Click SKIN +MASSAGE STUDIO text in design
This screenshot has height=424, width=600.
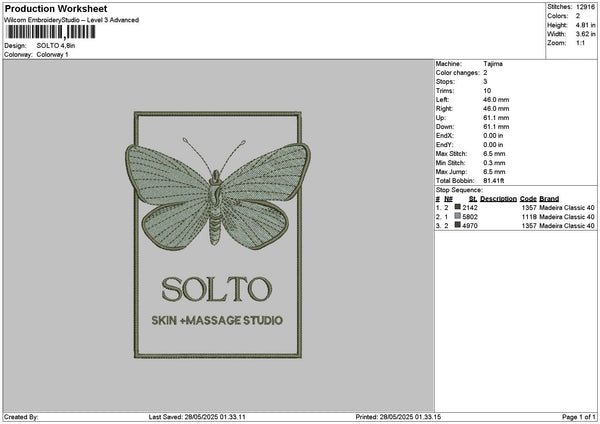(x=215, y=321)
